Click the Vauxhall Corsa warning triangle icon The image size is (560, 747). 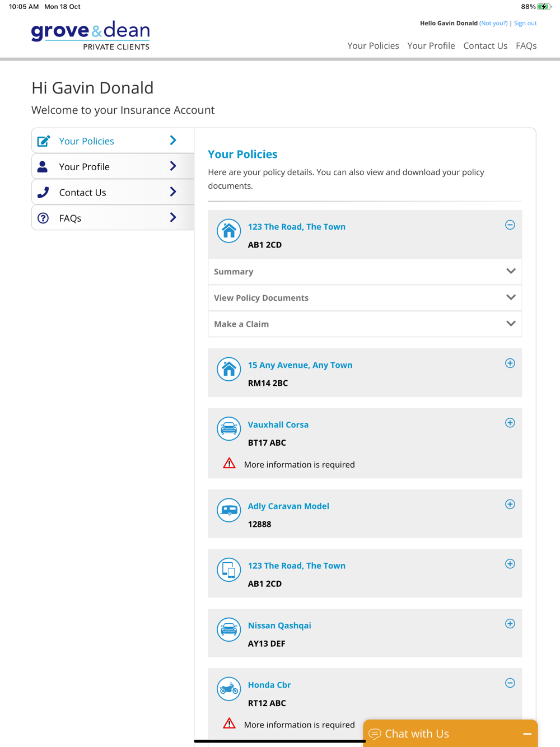pos(229,464)
